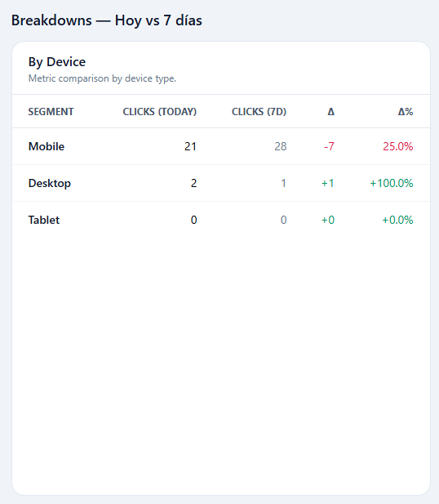Click the CLICKS (TODAY) column header
Image resolution: width=439 pixels, height=504 pixels.
point(160,112)
